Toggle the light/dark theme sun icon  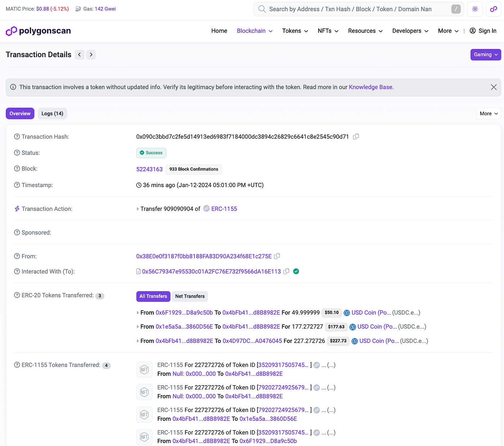[475, 9]
